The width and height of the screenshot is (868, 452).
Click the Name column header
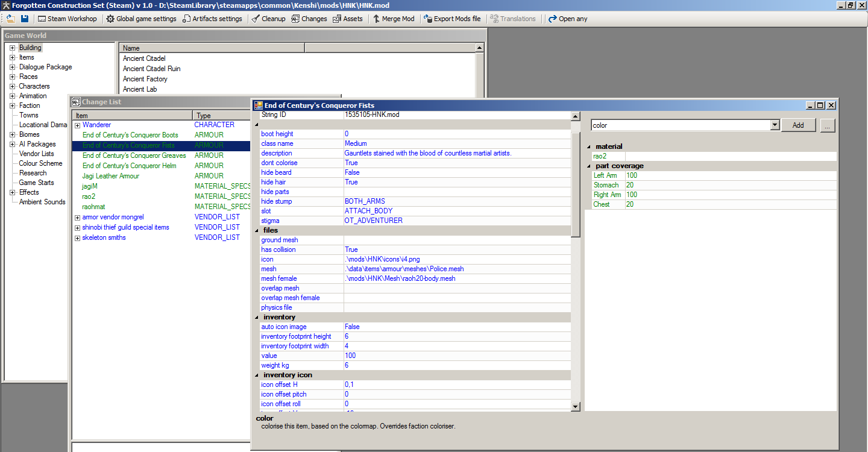click(212, 48)
